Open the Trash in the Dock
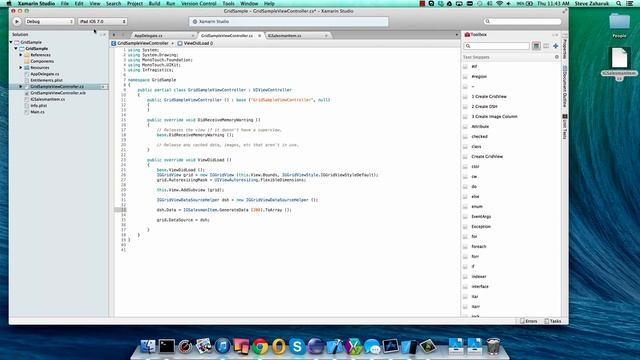Viewport: 640px width, 360px height. 493,347
